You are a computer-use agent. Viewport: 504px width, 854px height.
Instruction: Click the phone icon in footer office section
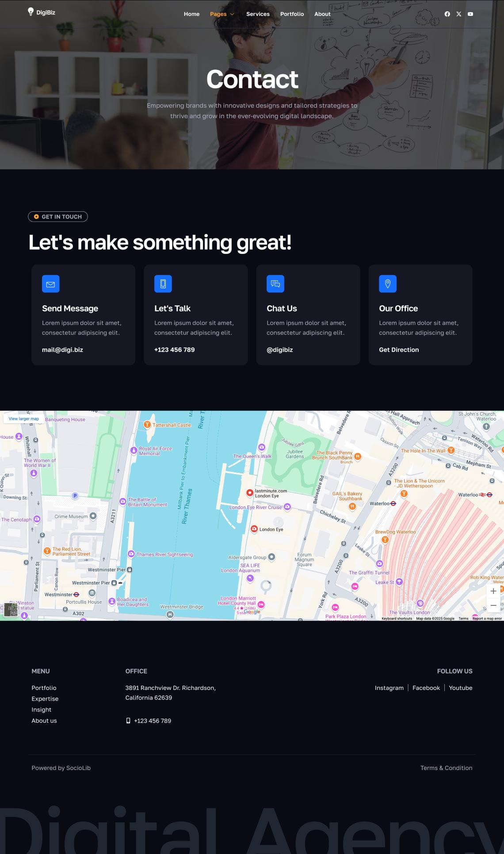[128, 720]
